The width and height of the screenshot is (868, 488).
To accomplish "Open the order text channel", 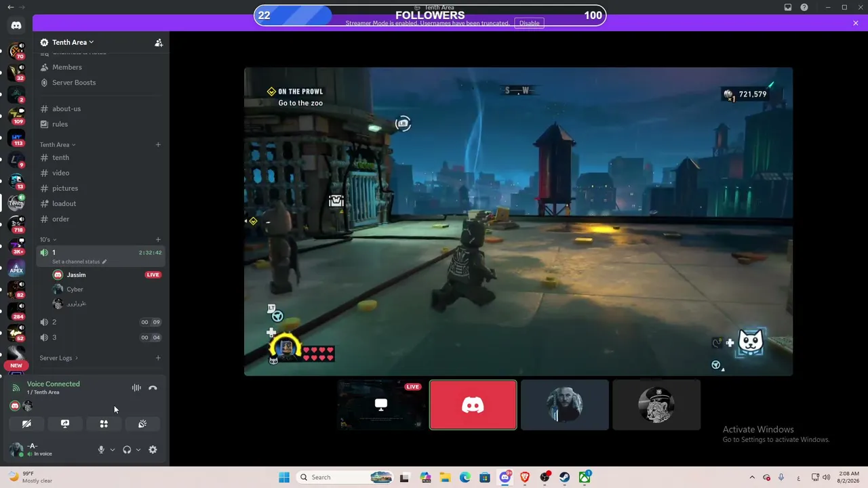I will [100, 219].
